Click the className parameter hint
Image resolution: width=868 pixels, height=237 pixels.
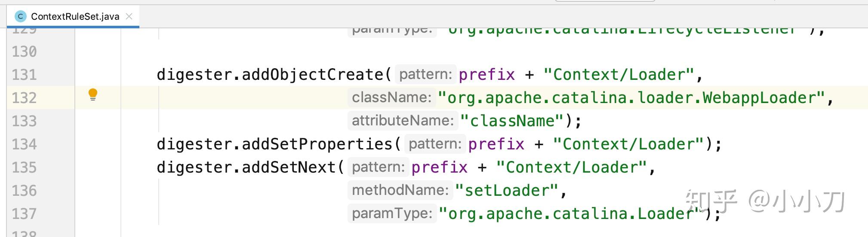coord(391,97)
